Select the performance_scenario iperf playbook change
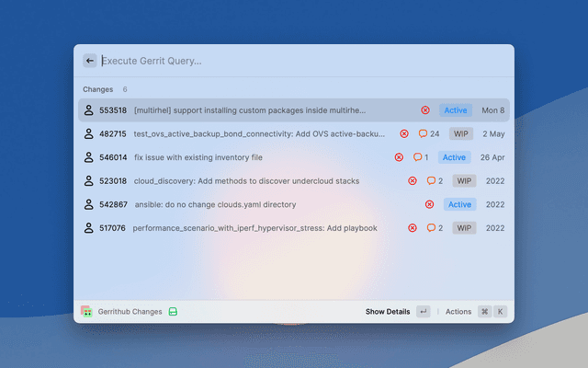Screen dimensions: 588x368 coord(255,228)
